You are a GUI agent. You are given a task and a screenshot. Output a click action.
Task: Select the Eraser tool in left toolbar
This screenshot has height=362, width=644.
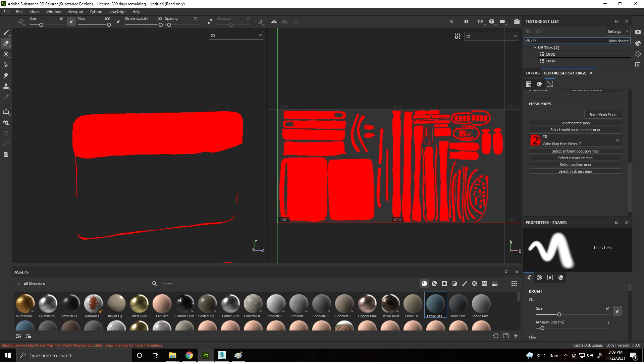[6, 43]
